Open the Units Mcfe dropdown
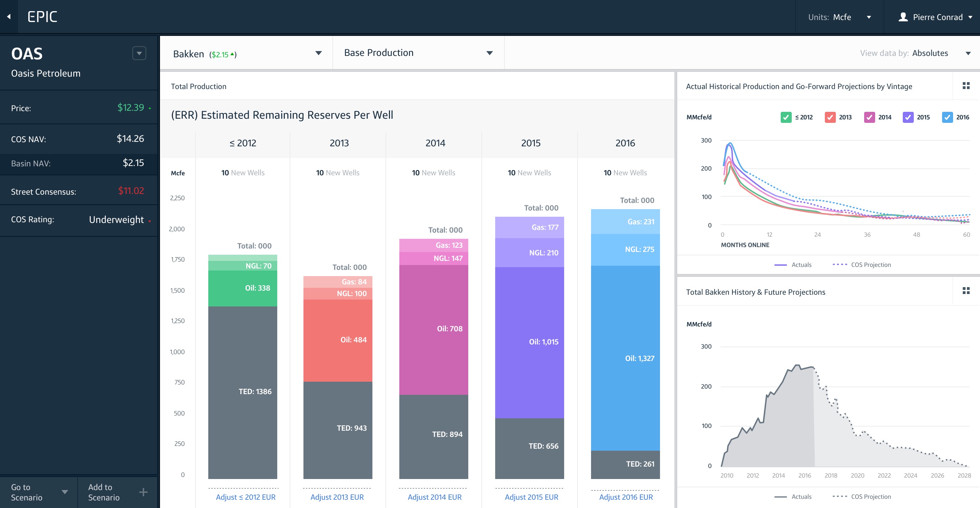Screen dimensions: 980x508 (869, 17)
